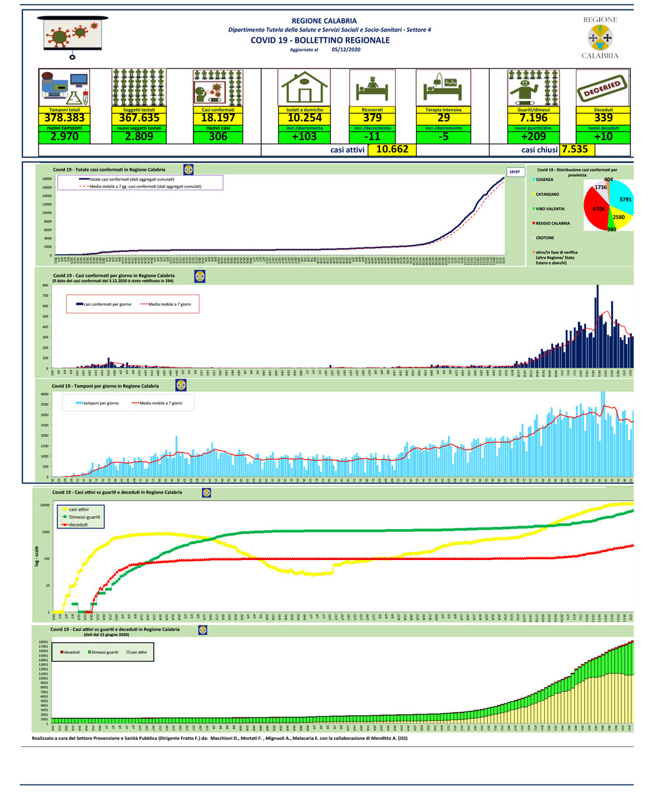
Task: Click the Soggetti testati people grid icon
Action: tap(138, 88)
